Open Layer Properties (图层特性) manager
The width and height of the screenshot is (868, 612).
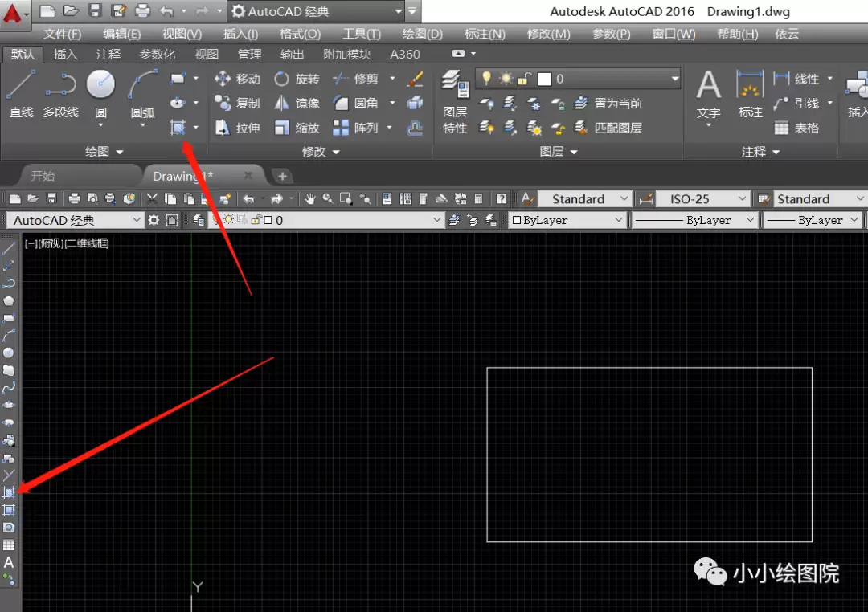[x=455, y=102]
